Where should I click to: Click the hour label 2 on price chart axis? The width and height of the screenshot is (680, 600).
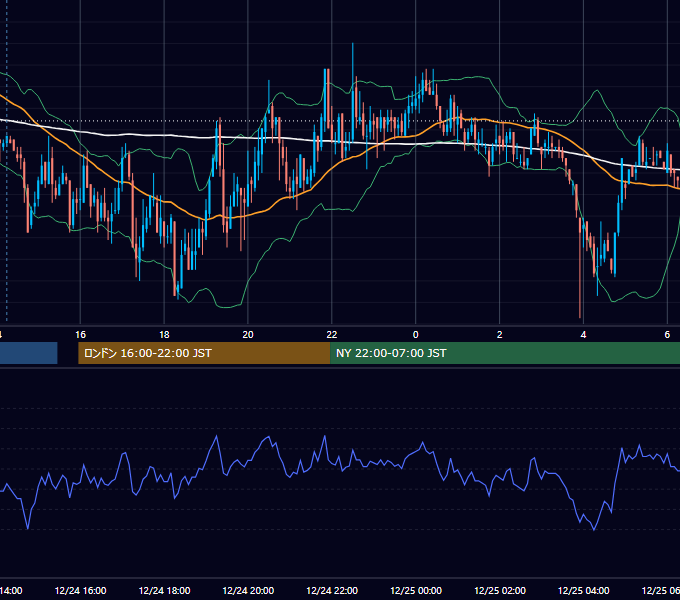tap(500, 335)
